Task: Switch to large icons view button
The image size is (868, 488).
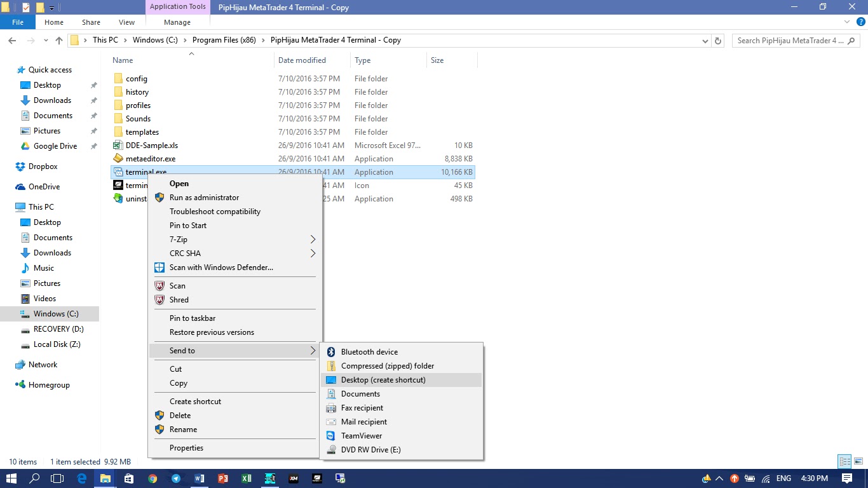Action: [x=858, y=462]
